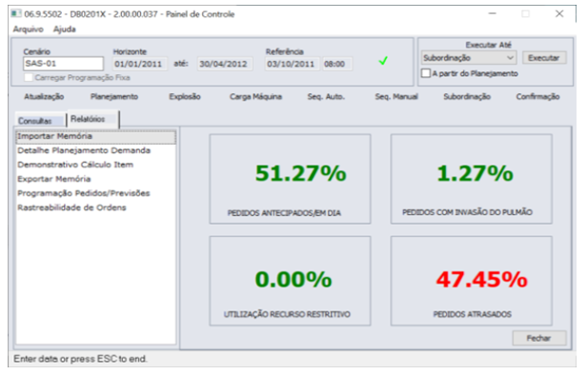This screenshot has width=588, height=375.
Task: Click the Confirmação step button
Action: (x=537, y=97)
